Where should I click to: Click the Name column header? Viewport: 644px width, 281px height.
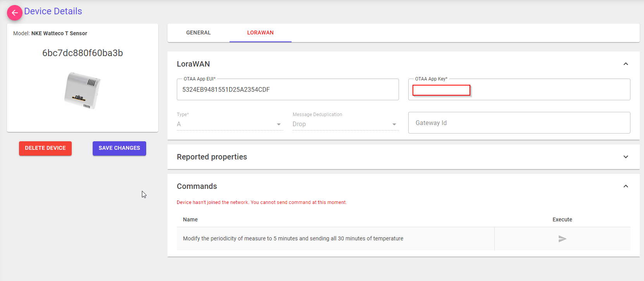(190, 219)
